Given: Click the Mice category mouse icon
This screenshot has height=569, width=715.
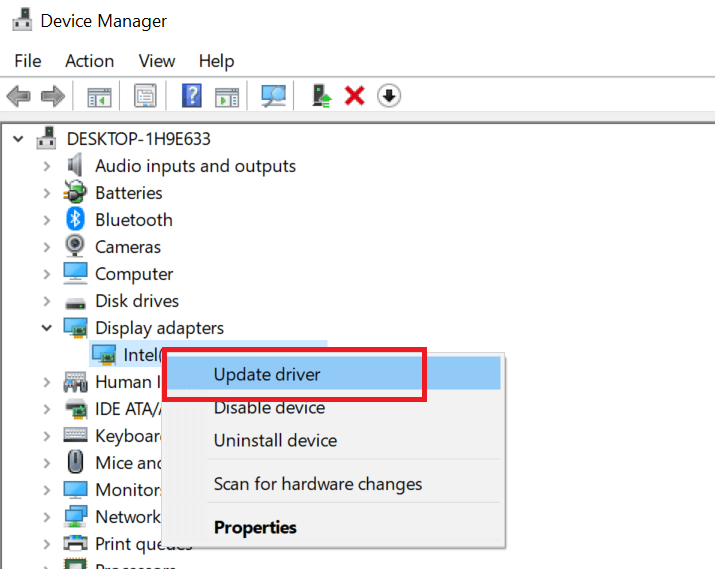Looking at the screenshot, I should click(75, 462).
